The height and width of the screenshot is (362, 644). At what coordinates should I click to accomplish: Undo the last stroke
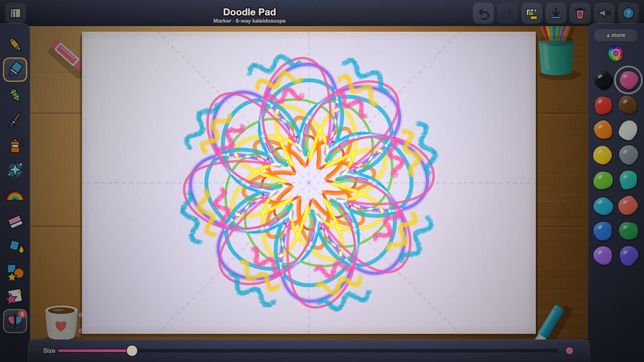[484, 13]
